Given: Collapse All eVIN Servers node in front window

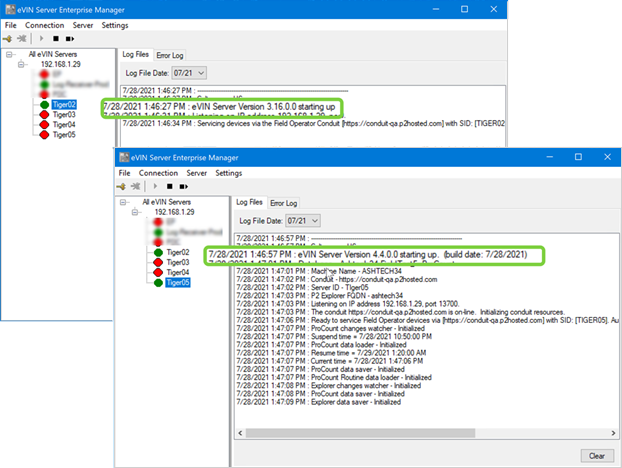Looking at the screenshot, I should (122, 202).
